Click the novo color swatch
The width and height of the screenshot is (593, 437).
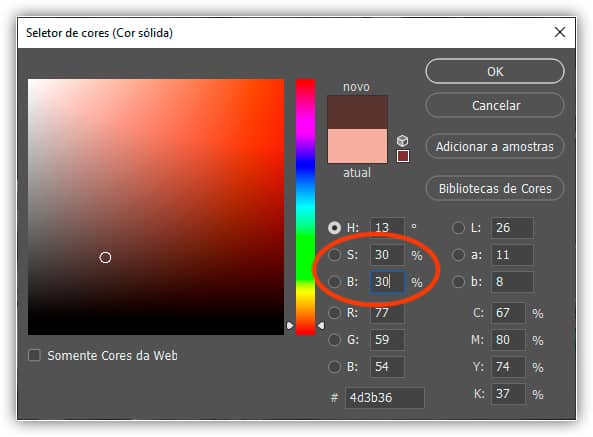click(x=357, y=112)
